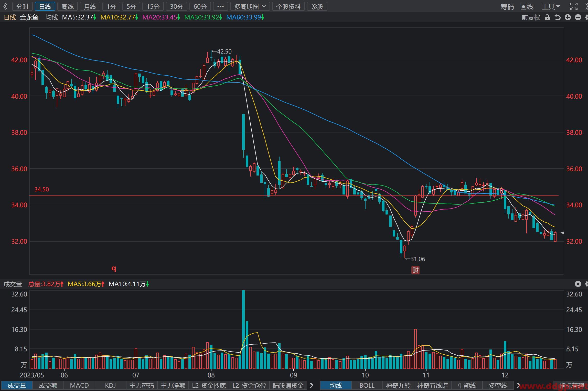Select the 60分 period button

click(200, 6)
